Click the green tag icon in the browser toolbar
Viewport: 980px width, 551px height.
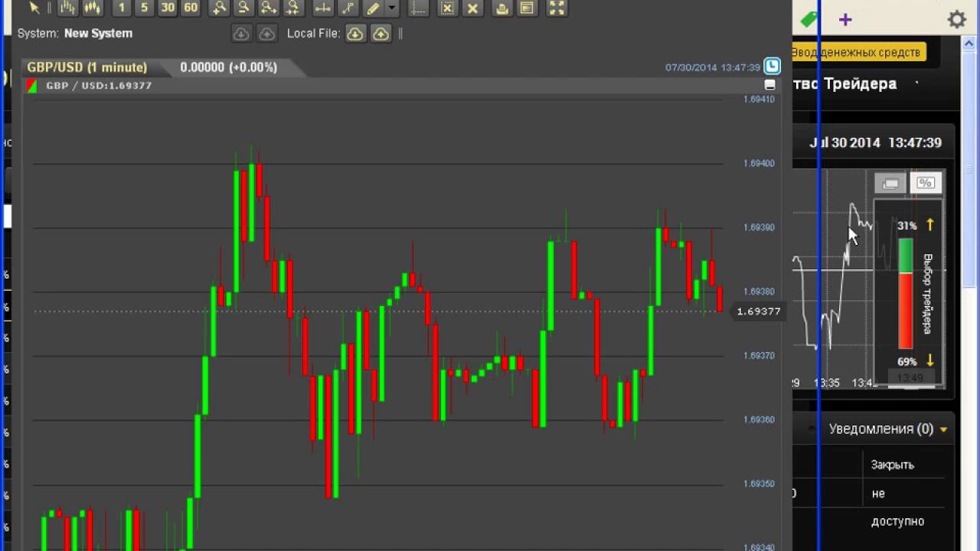808,20
